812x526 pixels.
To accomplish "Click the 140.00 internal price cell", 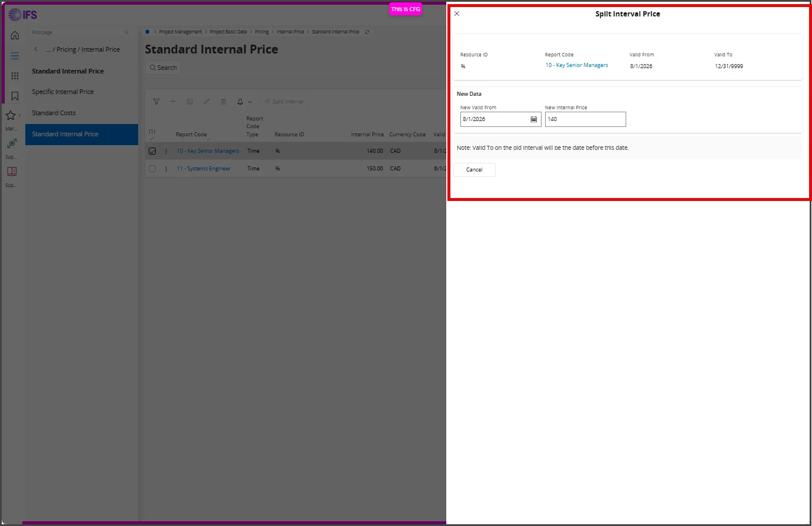I will coord(375,151).
